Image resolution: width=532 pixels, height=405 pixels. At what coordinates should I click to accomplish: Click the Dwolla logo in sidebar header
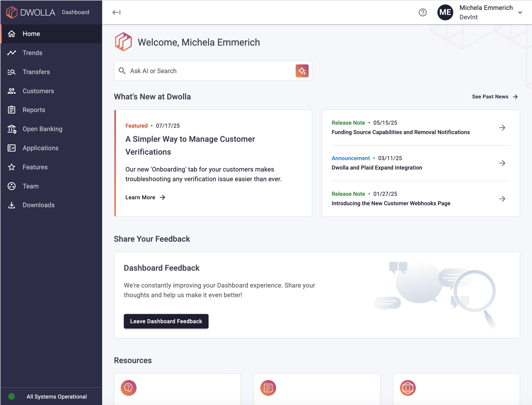click(x=31, y=12)
